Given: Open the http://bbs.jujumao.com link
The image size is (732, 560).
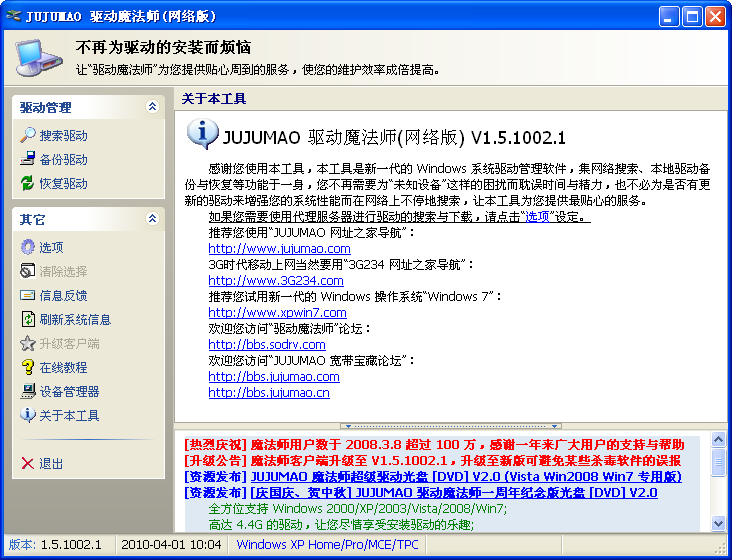Looking at the screenshot, I should 274,377.
